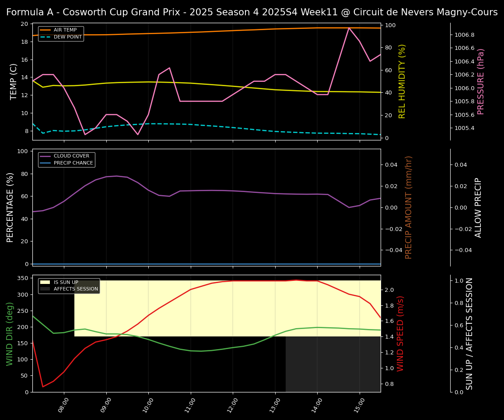The image size is (504, 420).
Task: Click the 350 tick on the wind direction axis
Action: [24, 278]
